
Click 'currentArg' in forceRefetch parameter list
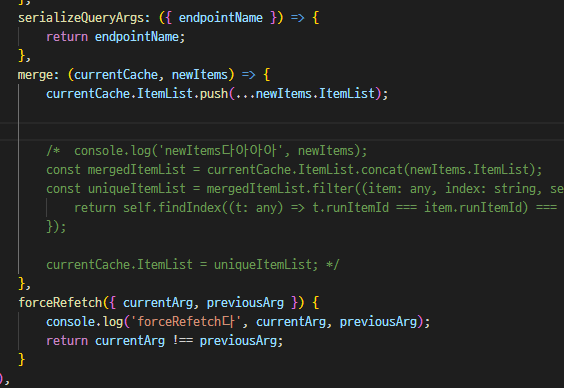(158, 303)
